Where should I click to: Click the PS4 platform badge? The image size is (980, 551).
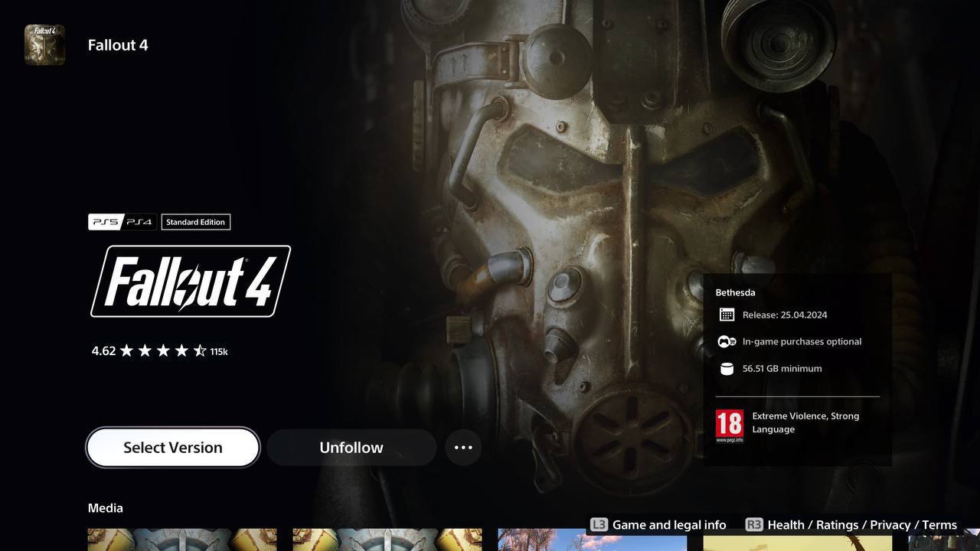(x=139, y=222)
